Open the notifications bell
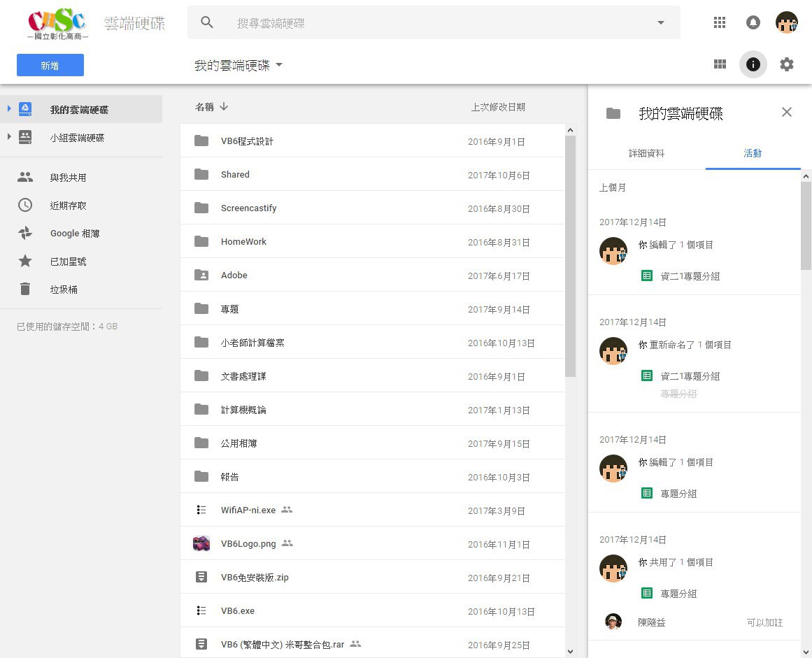Viewport: 812px width, 658px height. pyautogui.click(x=753, y=22)
